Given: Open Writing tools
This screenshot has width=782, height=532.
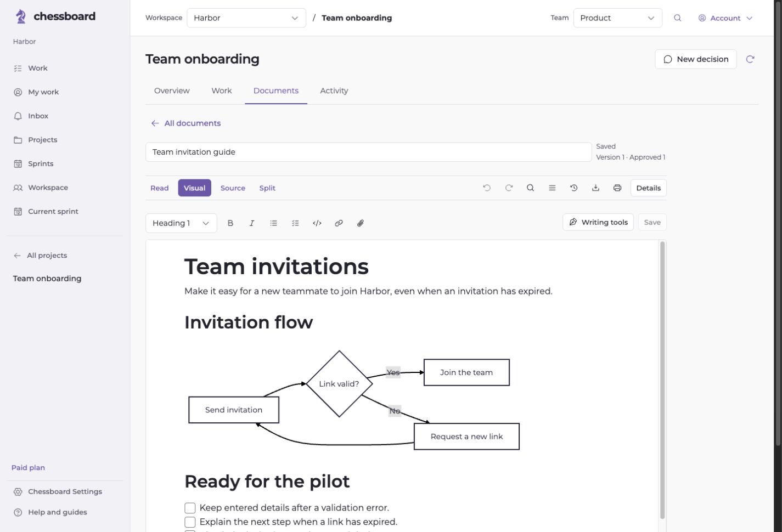Looking at the screenshot, I should coord(598,222).
